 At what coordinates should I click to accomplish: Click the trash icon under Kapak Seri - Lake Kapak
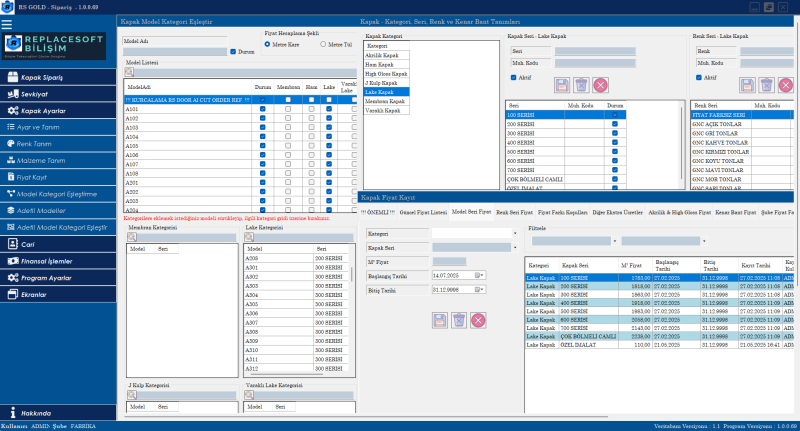(581, 85)
